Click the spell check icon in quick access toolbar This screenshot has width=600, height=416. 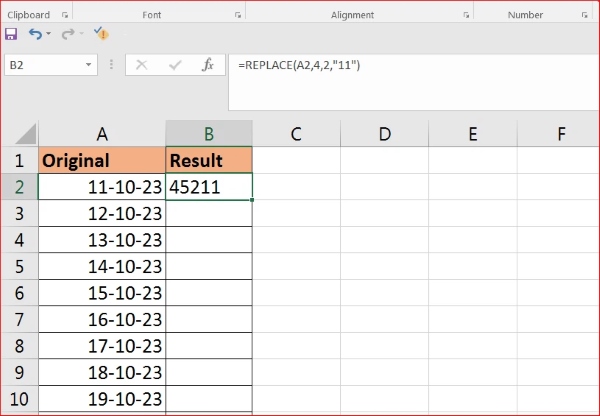101,34
